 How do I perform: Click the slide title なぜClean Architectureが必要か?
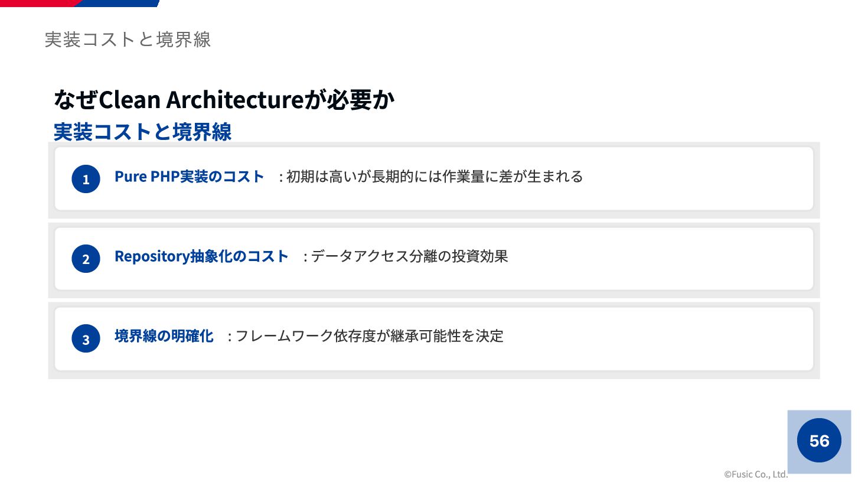click(x=224, y=99)
